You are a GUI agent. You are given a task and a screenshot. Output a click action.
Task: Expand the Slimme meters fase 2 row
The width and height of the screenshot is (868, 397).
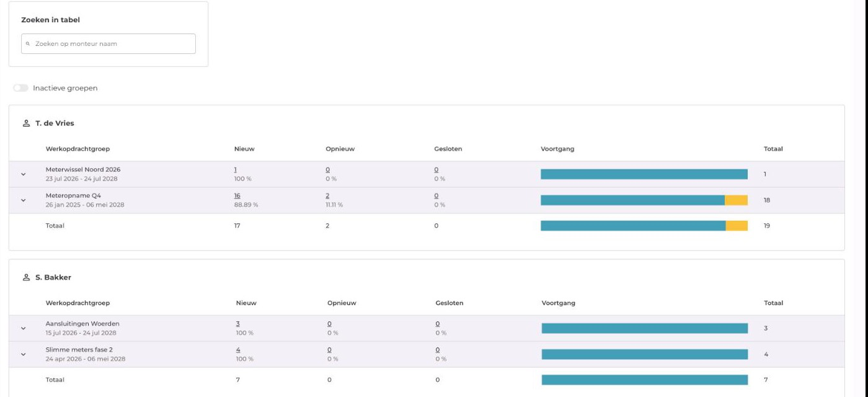tap(24, 354)
